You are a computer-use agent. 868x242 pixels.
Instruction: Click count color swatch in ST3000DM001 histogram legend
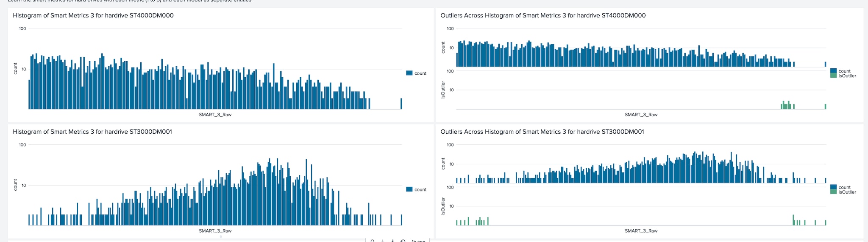pyautogui.click(x=409, y=189)
